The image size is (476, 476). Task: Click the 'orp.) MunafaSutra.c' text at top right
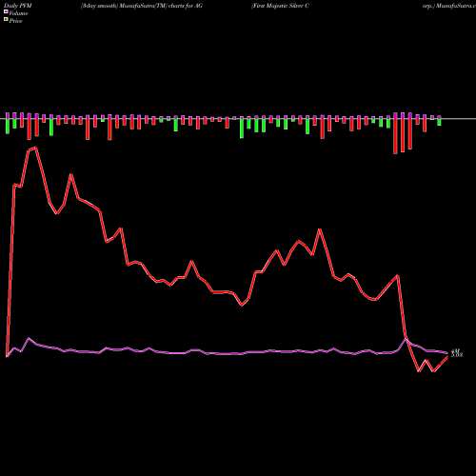pyautogui.click(x=449, y=6)
